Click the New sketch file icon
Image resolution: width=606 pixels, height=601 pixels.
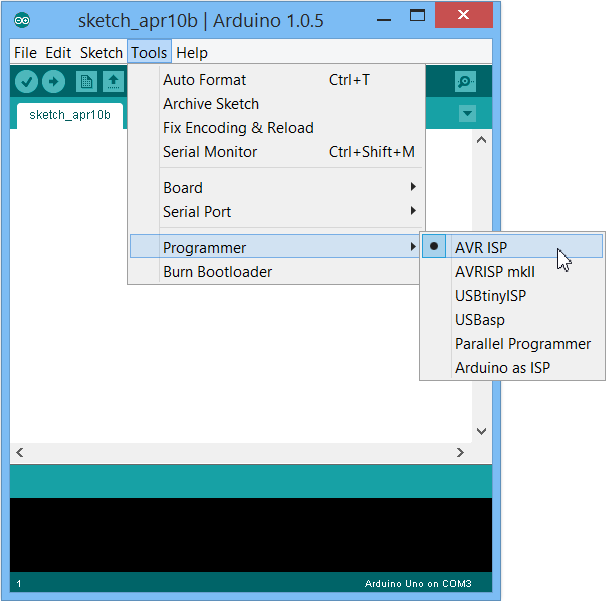coord(86,82)
